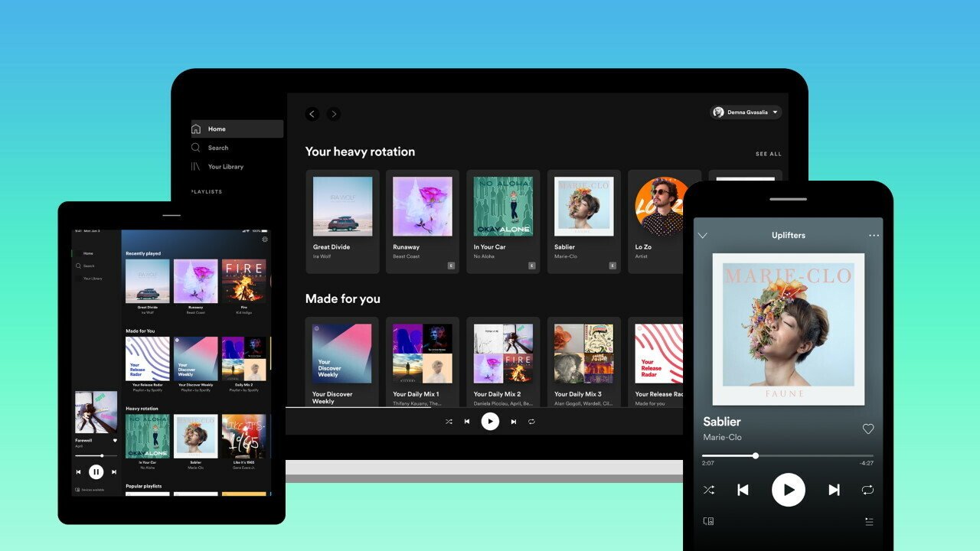
Task: Like the song Sablier with the heart icon
Action: (868, 429)
